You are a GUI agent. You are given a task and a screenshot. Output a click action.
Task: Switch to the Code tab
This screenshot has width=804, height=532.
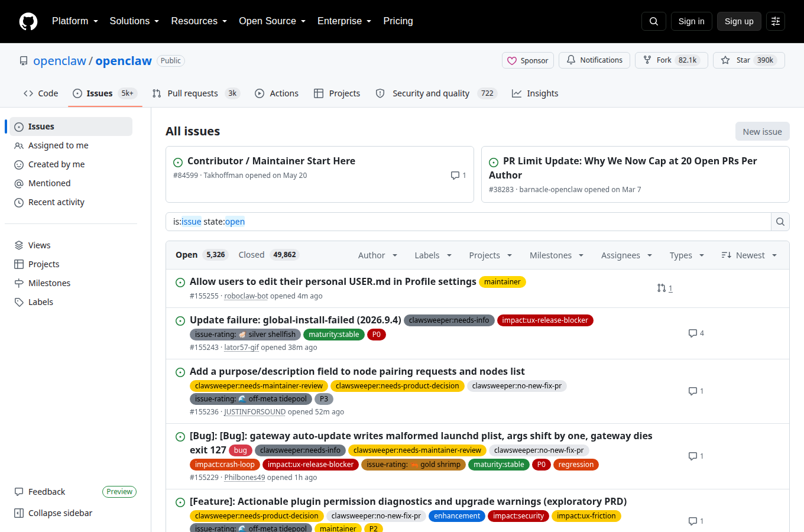tap(41, 93)
